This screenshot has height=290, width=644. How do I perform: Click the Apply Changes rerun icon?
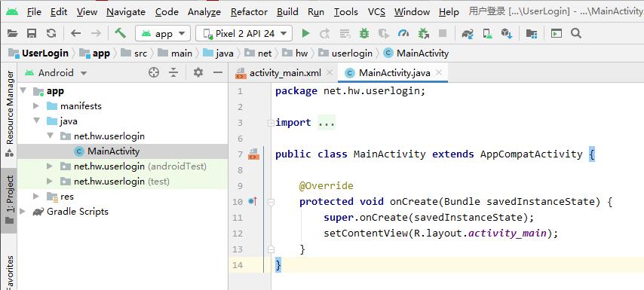(x=324, y=34)
